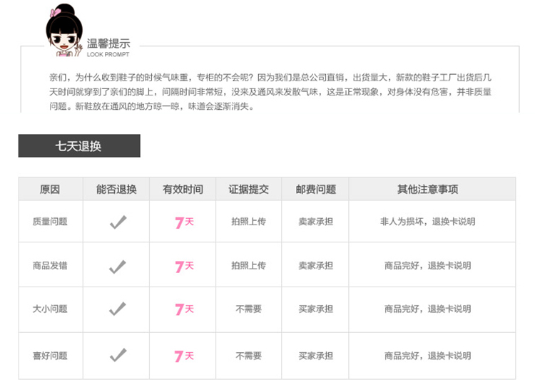Viewport: 535px width, 392px height.
Task: Click the checkmark in 大小问题 row
Action: point(118,309)
